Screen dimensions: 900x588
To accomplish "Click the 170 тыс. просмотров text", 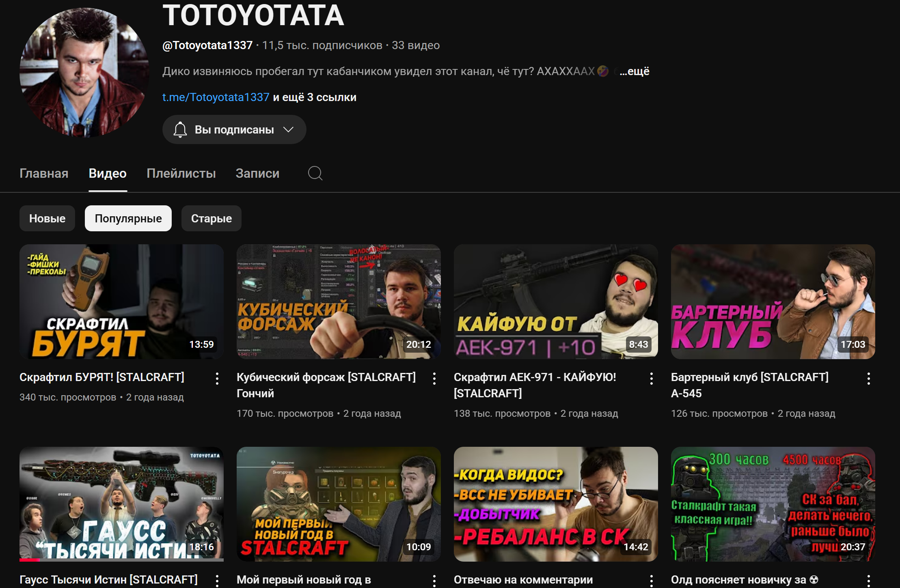I will point(285,414).
